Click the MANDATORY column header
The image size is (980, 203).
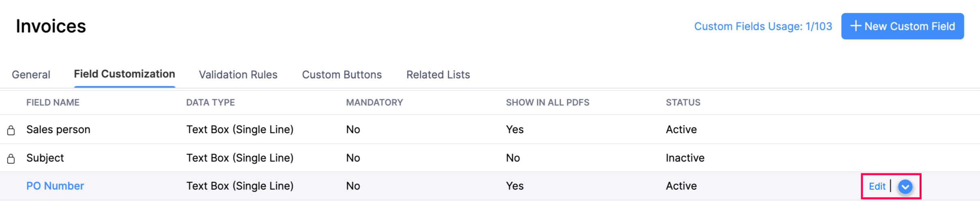[374, 103]
